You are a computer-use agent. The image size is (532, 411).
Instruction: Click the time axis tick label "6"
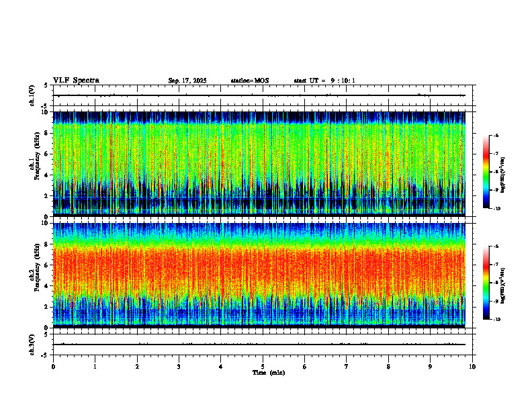tap(305, 367)
